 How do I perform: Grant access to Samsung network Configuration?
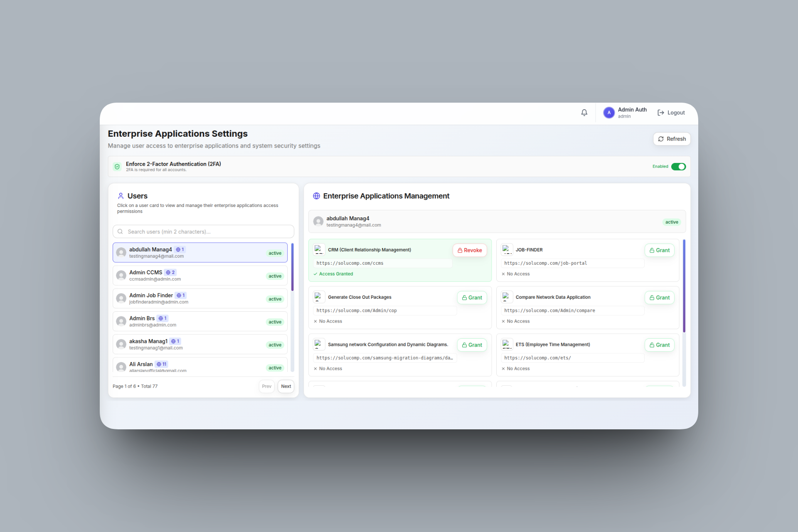[x=472, y=345]
